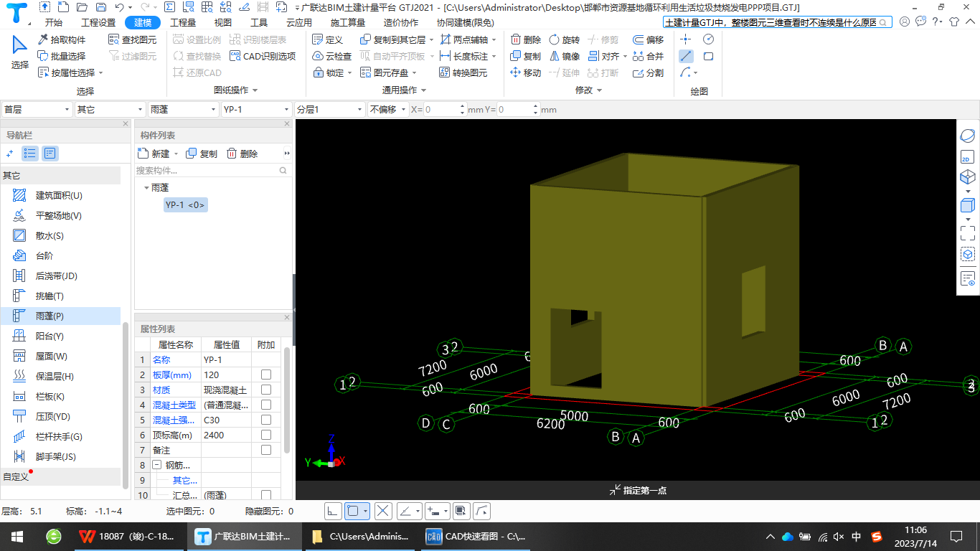Viewport: 980px width, 551px height.
Task: Click 转换图元 convert element
Action: click(463, 72)
